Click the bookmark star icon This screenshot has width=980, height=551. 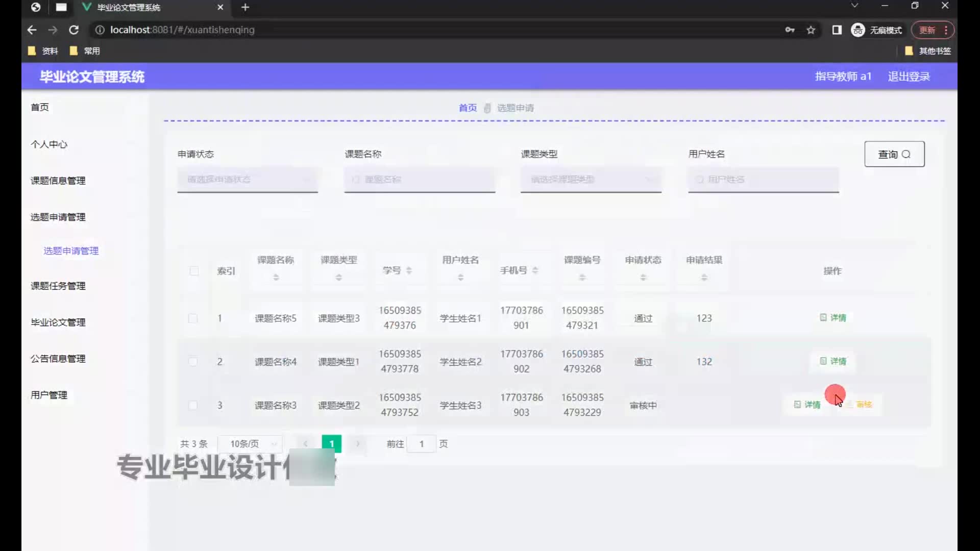point(811,30)
